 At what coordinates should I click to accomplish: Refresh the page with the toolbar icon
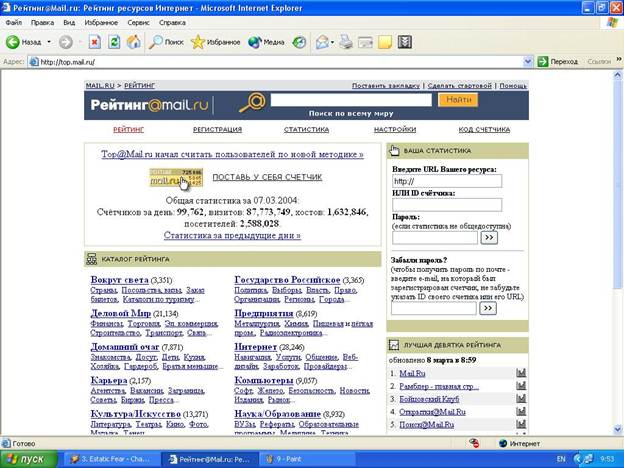pos(114,42)
